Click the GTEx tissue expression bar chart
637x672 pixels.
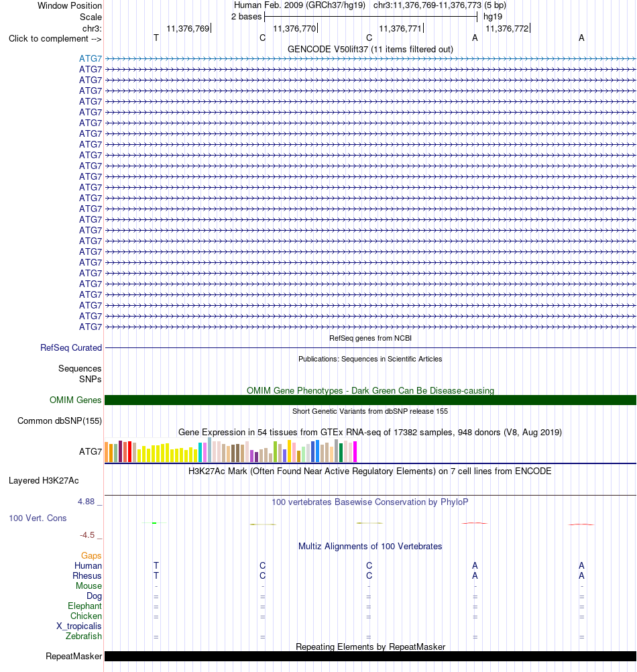click(x=231, y=450)
